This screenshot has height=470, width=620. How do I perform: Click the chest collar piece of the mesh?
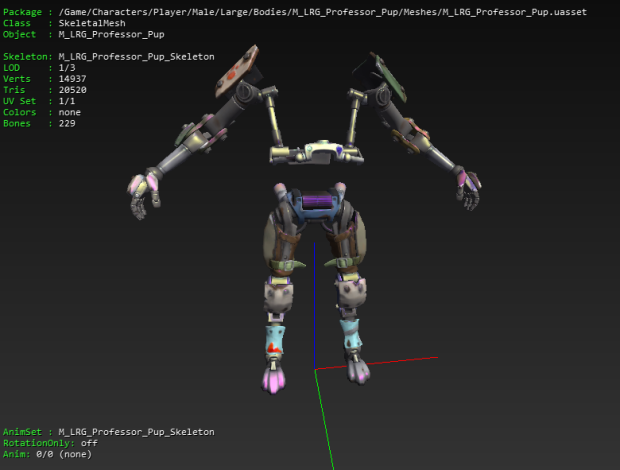point(317,152)
